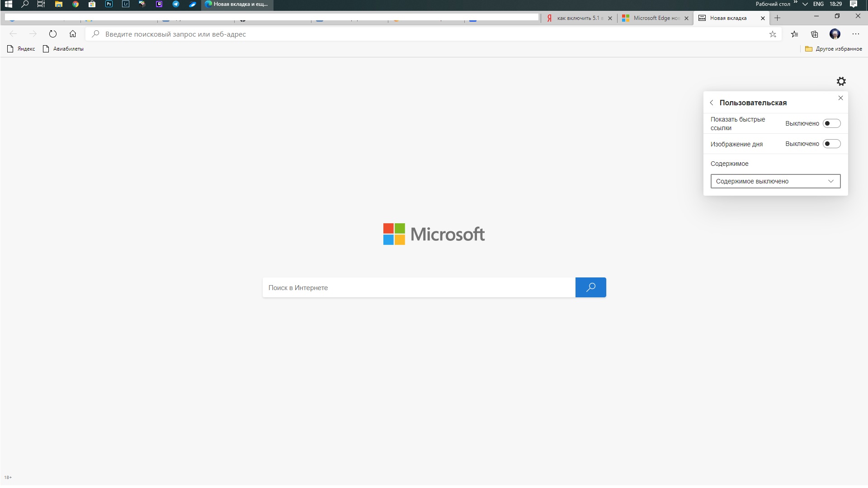The width and height of the screenshot is (868, 488).
Task: Open the Favorites list button
Action: (x=794, y=34)
